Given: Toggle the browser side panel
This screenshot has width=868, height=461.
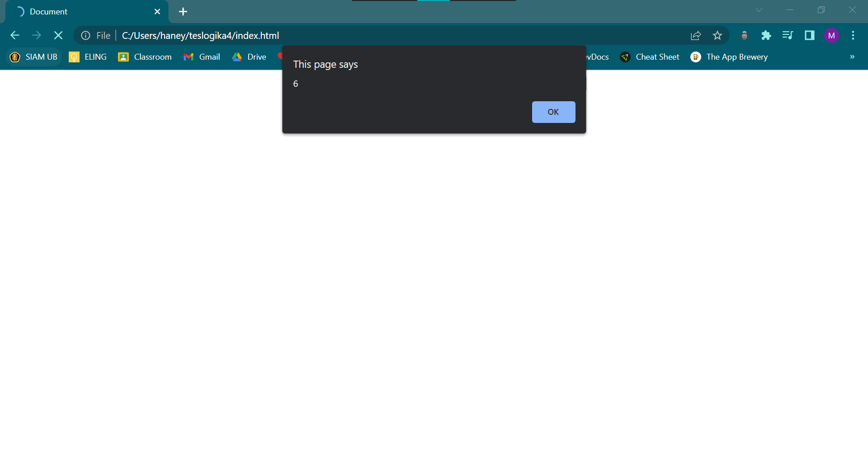Looking at the screenshot, I should (x=809, y=35).
